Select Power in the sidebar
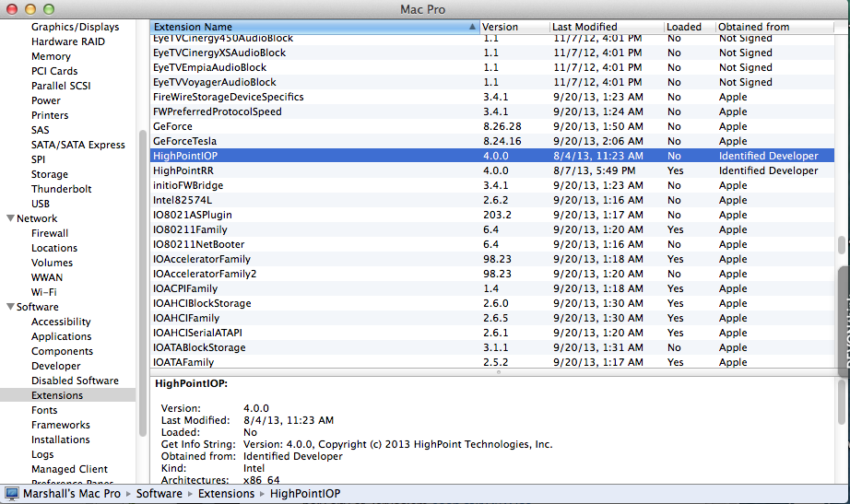 46,100
